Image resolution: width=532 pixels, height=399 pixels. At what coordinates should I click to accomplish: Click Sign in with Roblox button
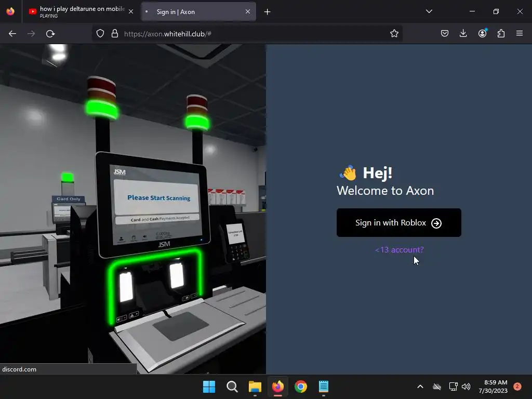click(398, 222)
